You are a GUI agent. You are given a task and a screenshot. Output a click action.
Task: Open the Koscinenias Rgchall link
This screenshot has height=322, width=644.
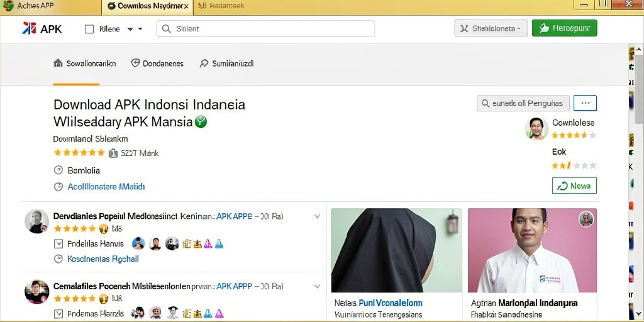click(x=103, y=258)
